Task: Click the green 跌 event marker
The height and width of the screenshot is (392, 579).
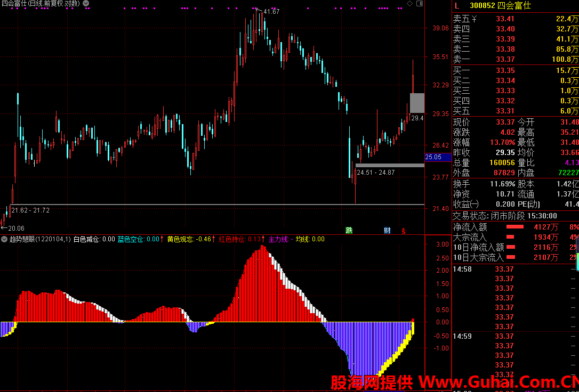Action: pos(349,231)
